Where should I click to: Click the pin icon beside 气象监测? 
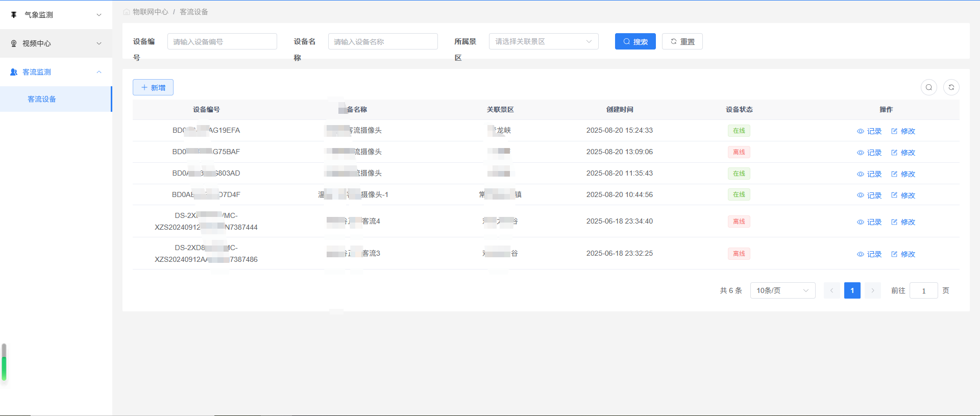pyautogui.click(x=14, y=15)
